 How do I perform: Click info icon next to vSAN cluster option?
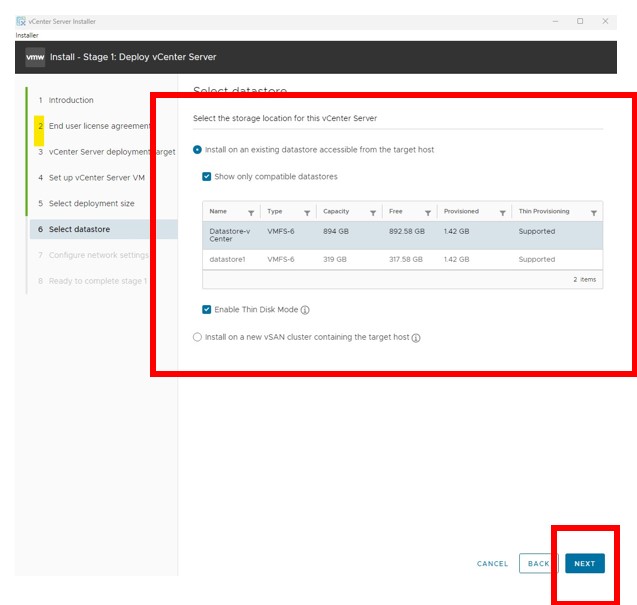click(x=416, y=338)
